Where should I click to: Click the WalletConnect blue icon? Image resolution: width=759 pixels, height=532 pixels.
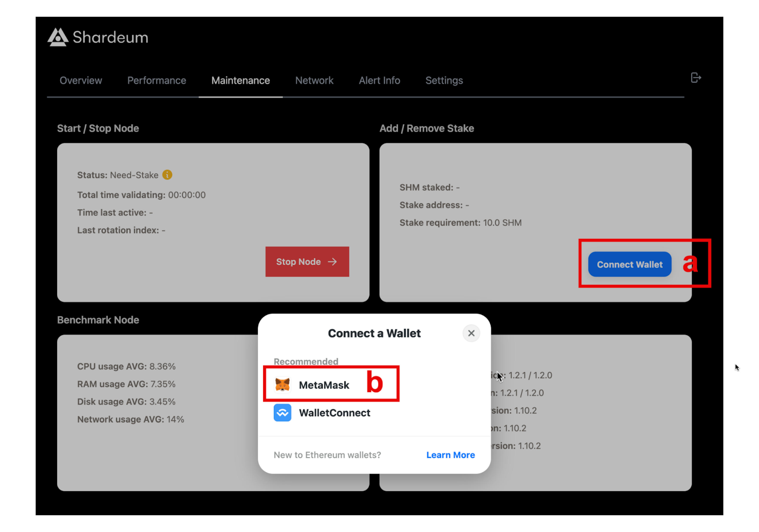pos(283,413)
